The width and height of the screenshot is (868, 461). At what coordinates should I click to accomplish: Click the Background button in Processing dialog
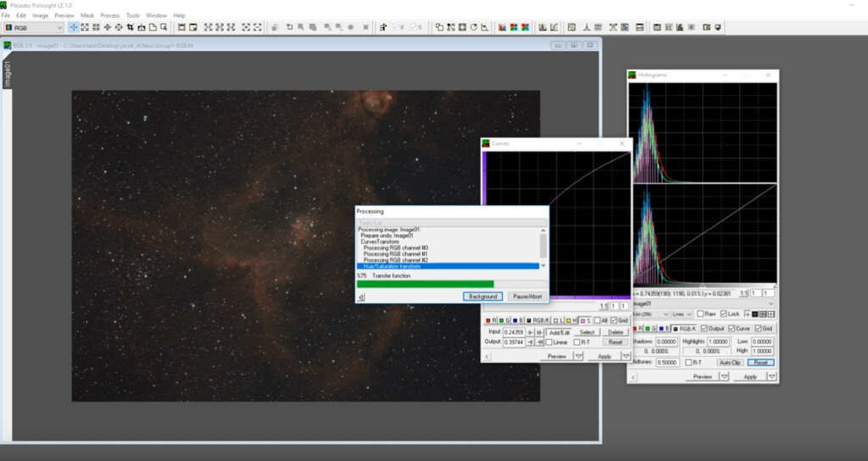pos(482,297)
